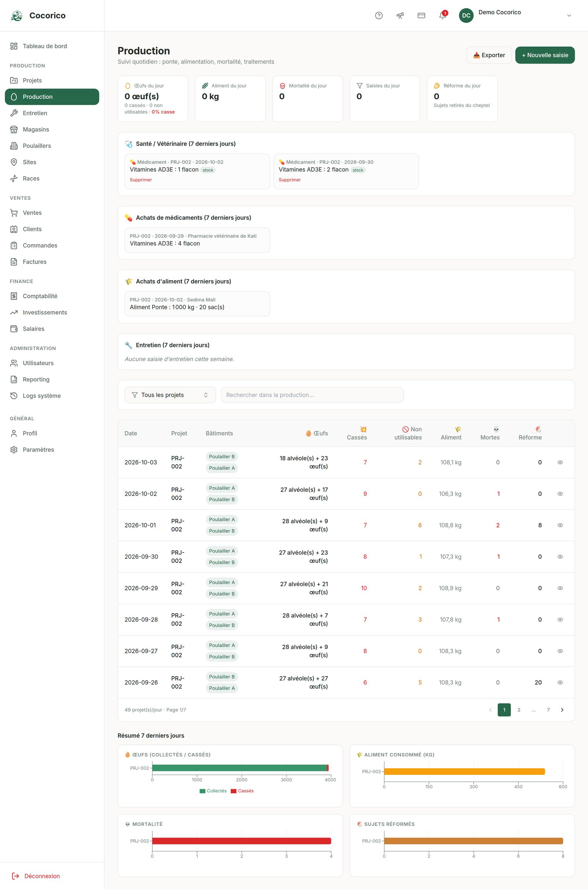Image resolution: width=588 pixels, height=890 pixels.
Task: Click the Comptabilité receipt icon
Action: [x=14, y=296]
